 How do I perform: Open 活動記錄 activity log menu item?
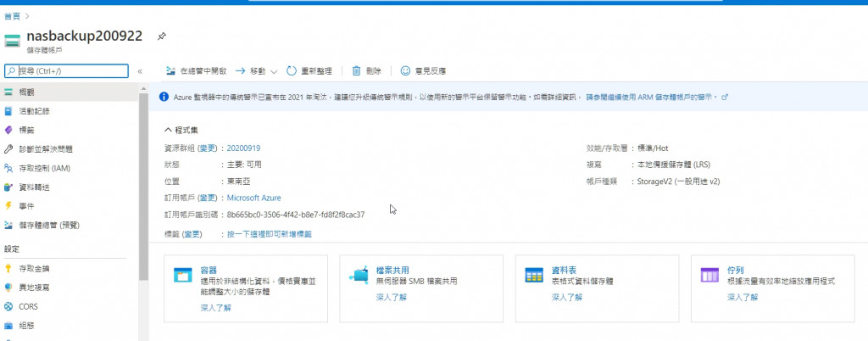[69, 111]
